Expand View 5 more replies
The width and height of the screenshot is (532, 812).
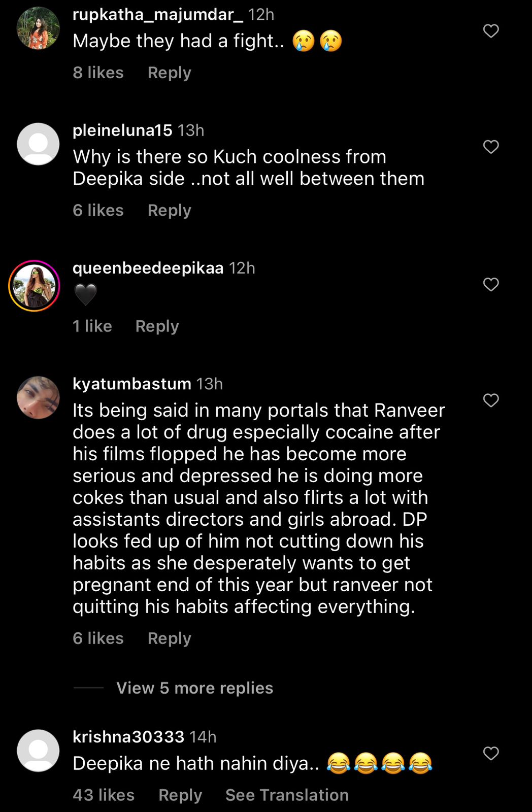tap(194, 688)
